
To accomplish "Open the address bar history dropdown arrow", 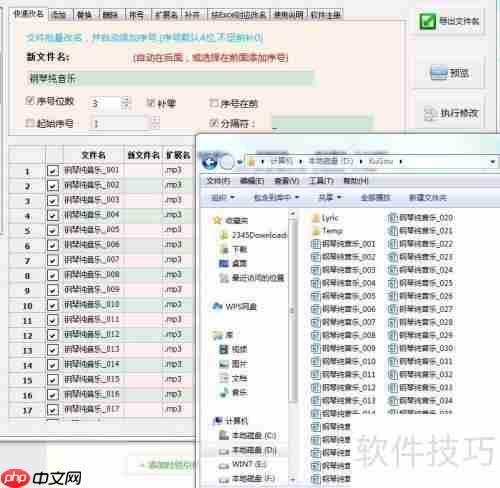I will pos(493,162).
